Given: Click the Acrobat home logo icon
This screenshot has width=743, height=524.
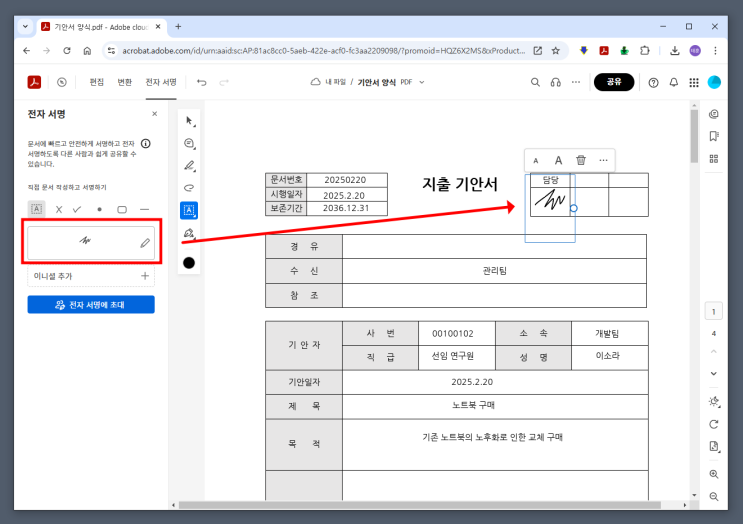Looking at the screenshot, I should point(34,82).
